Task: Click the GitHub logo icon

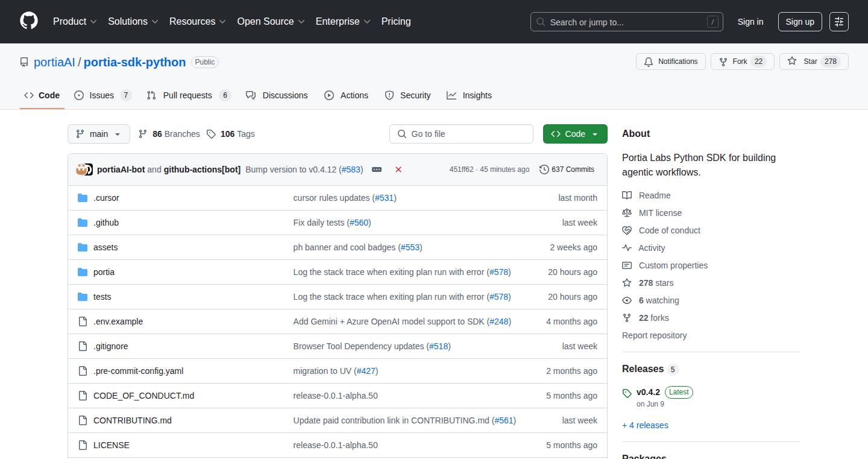Action: coord(29,21)
